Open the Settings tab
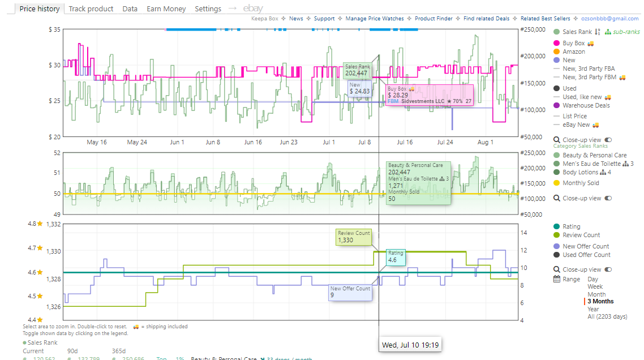Image resolution: width=644 pixels, height=360 pixels. click(208, 8)
